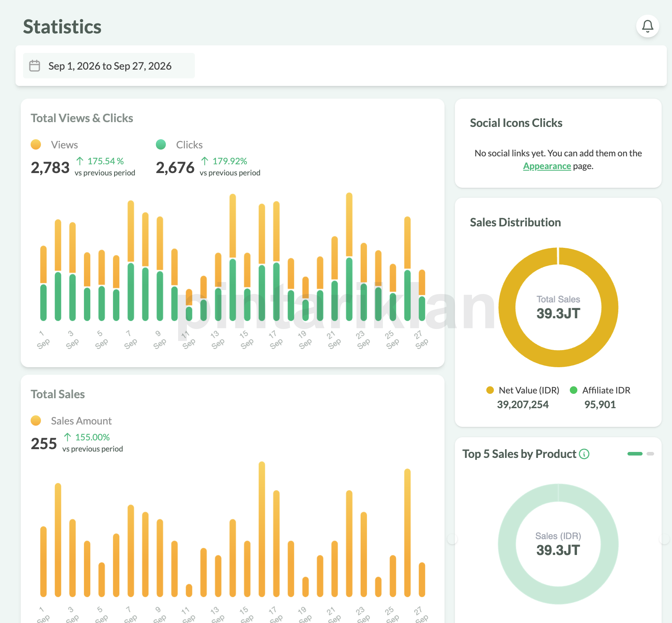Screen dimensions: 672x623
Task: Toggle the Views series legend dot
Action: [36, 144]
